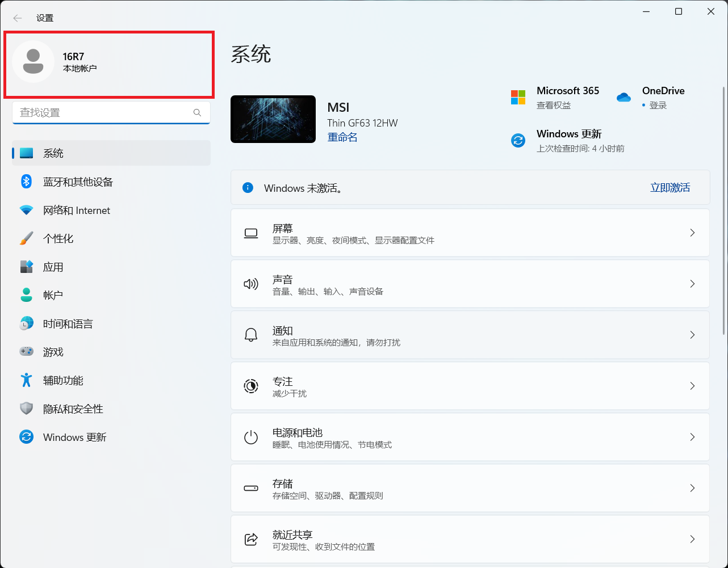The width and height of the screenshot is (728, 568).
Task: Click the OneDrive cloud icon
Action: tap(624, 98)
